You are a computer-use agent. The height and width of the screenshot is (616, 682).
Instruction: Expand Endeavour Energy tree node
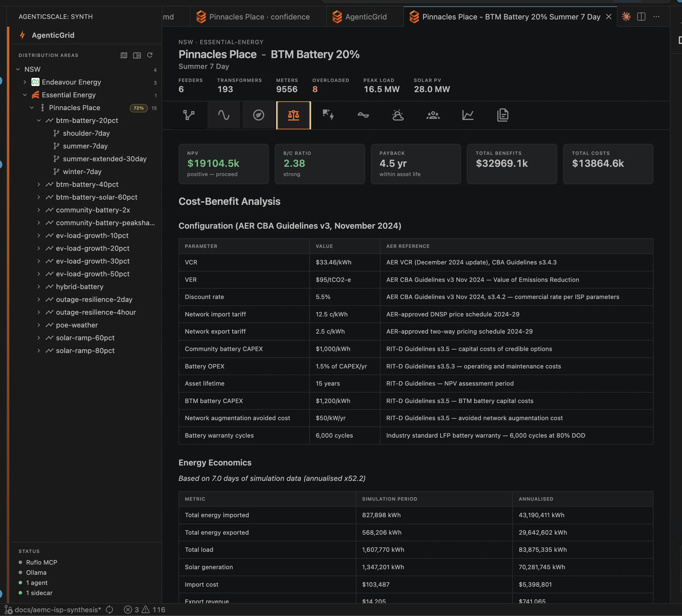[25, 82]
